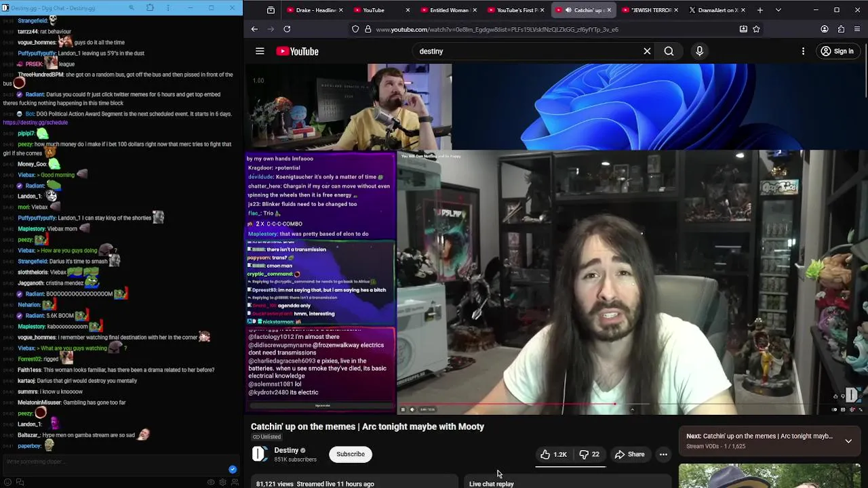Open YouTube settings three-dot menu
Image resolution: width=868 pixels, height=488 pixels.
(x=803, y=51)
